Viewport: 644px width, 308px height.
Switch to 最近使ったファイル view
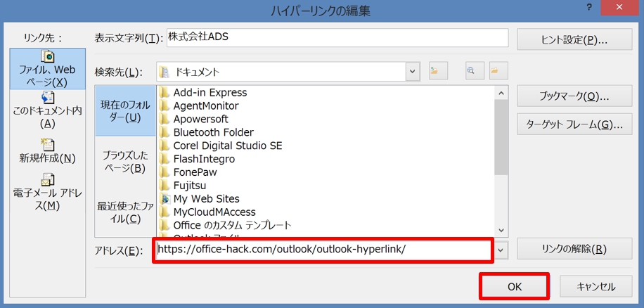tap(125, 212)
